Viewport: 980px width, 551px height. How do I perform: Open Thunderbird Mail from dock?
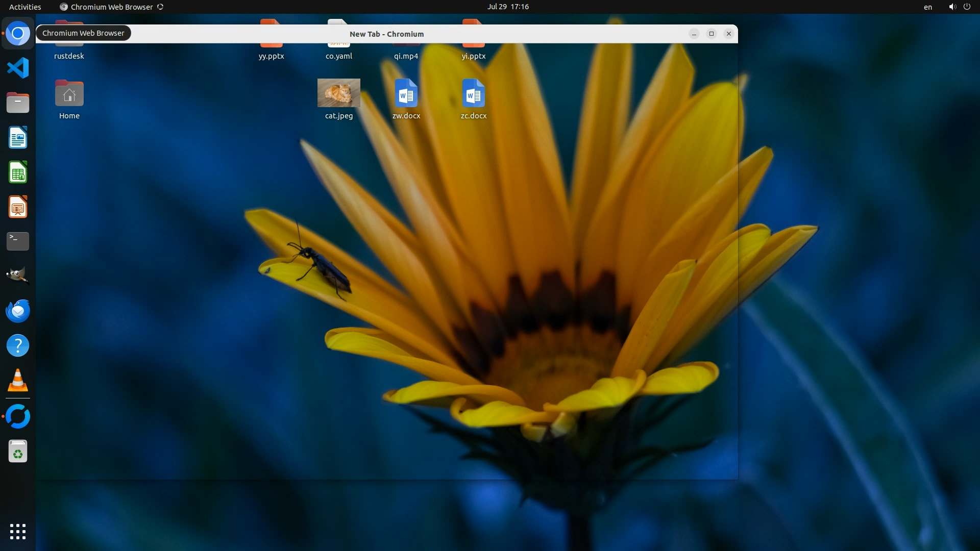(x=18, y=311)
